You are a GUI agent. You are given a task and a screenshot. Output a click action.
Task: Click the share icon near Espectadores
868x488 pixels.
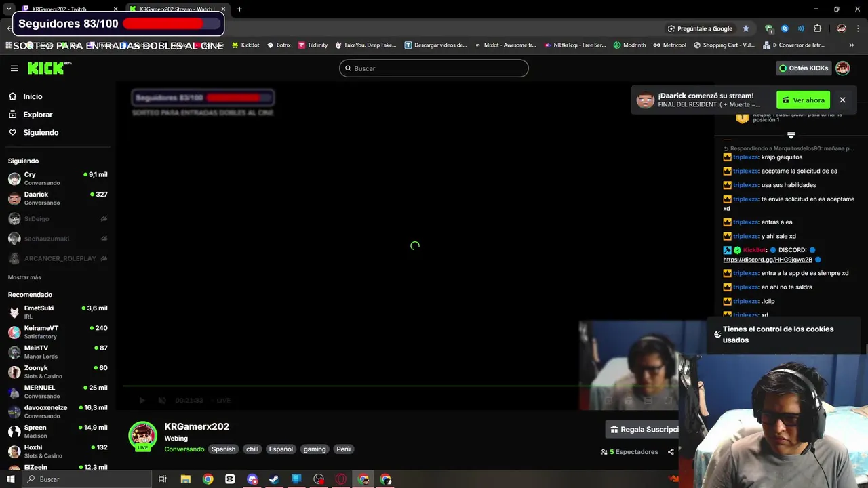point(671,452)
